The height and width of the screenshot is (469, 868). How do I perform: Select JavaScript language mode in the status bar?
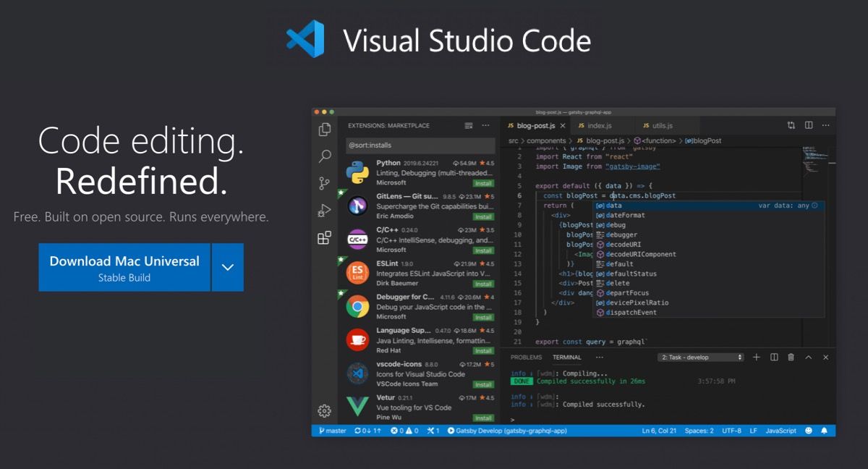780,430
